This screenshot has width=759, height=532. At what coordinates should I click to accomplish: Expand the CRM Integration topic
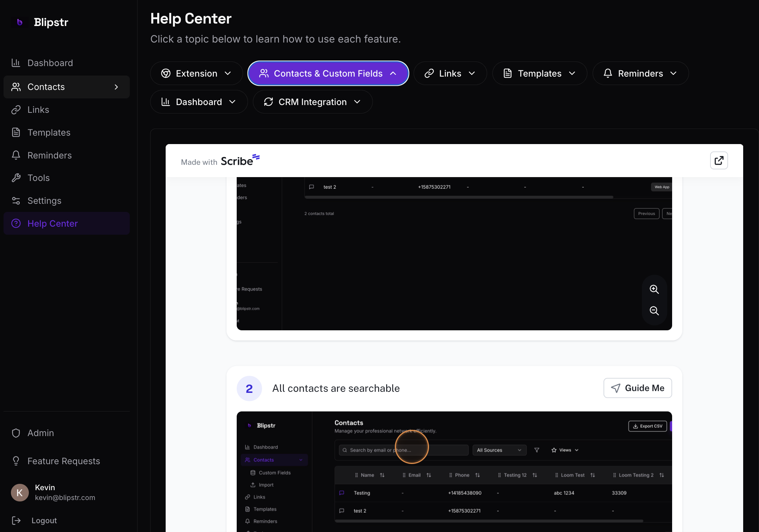312,102
